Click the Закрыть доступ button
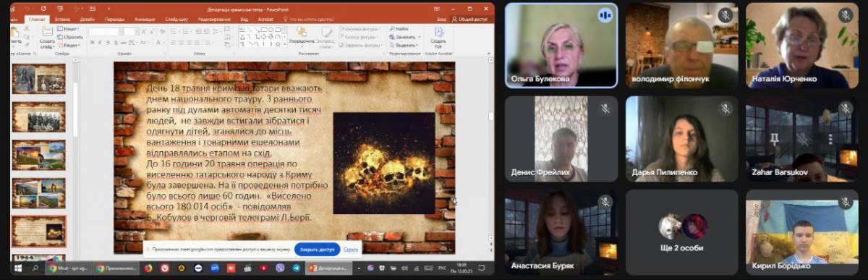The width and height of the screenshot is (868, 280). click(x=316, y=249)
